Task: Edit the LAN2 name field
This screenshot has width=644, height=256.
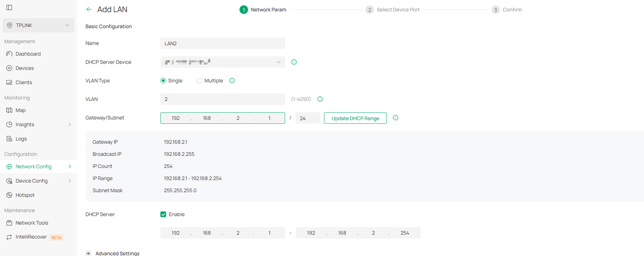Action: 222,43
